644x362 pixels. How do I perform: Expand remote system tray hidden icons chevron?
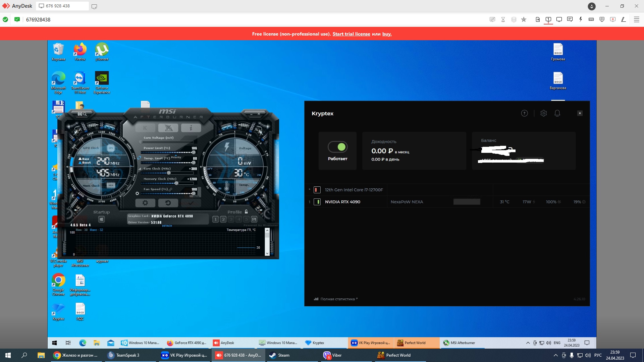tap(528, 343)
